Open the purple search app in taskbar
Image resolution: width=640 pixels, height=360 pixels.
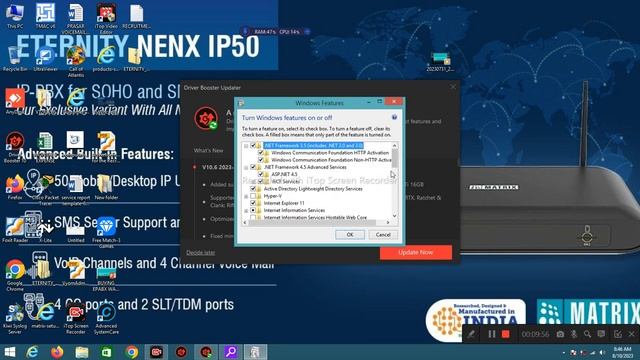(231, 352)
